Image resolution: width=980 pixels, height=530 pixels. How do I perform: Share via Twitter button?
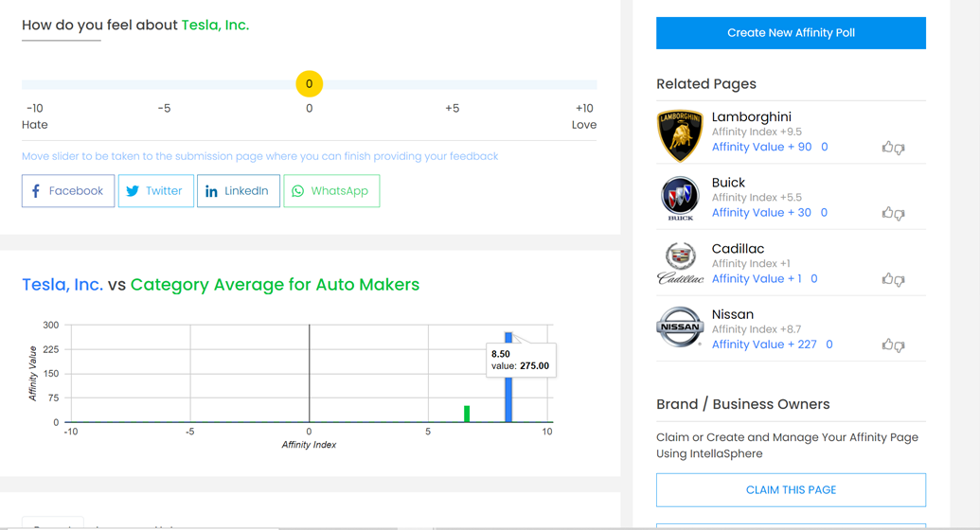[x=155, y=191]
